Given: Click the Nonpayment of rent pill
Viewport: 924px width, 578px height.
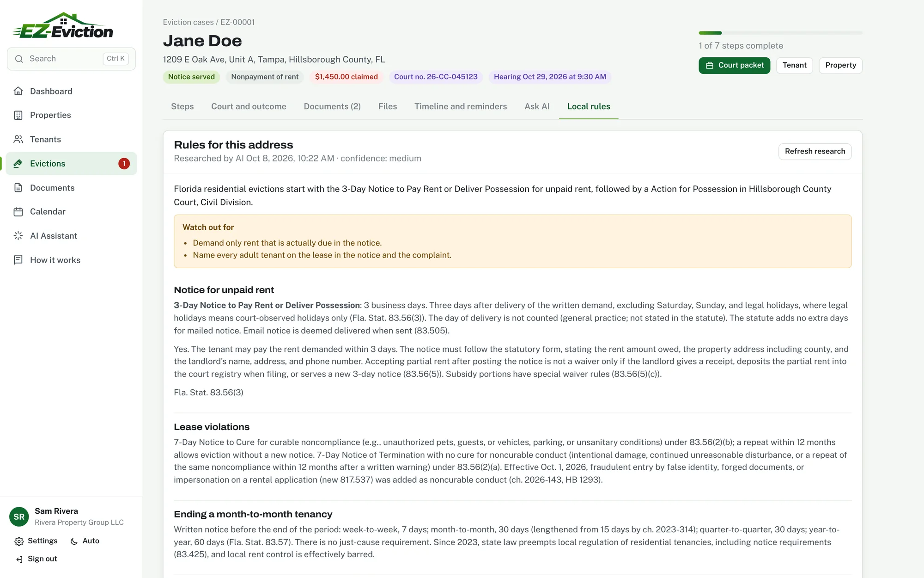Looking at the screenshot, I should tap(265, 77).
